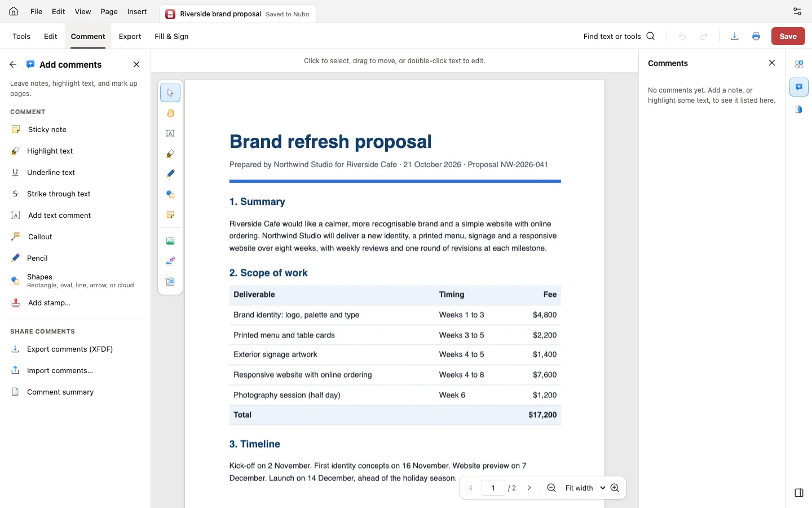This screenshot has width=812, height=508.
Task: Click the download icon beside print
Action: click(x=735, y=36)
